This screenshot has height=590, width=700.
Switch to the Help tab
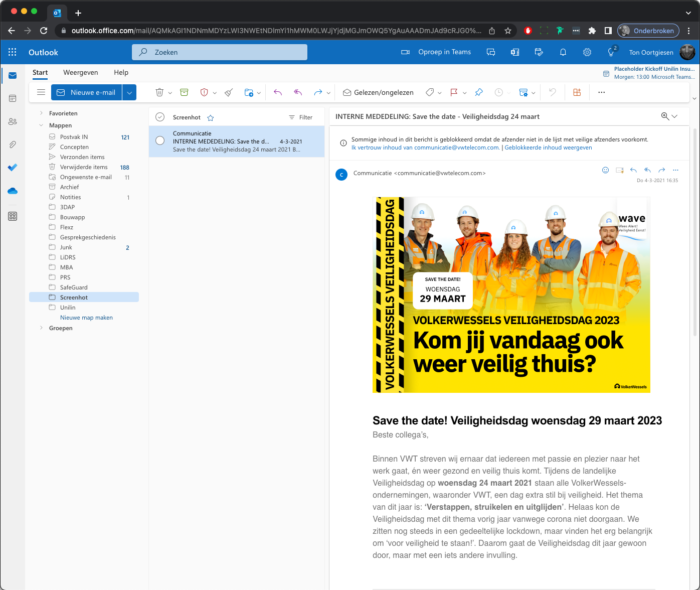[121, 72]
